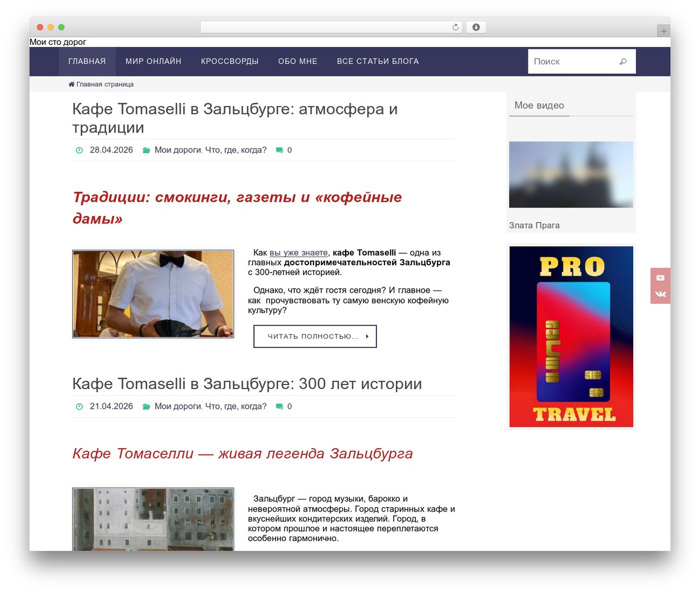The image size is (700, 593).
Task: Open the ГЛАВНАЯ menu item
Action: [87, 61]
